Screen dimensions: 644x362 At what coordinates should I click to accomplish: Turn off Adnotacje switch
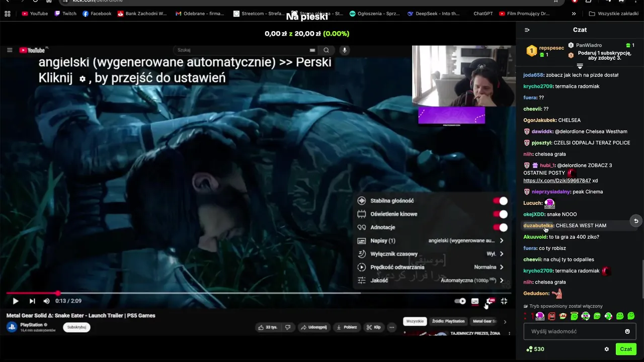(x=500, y=227)
